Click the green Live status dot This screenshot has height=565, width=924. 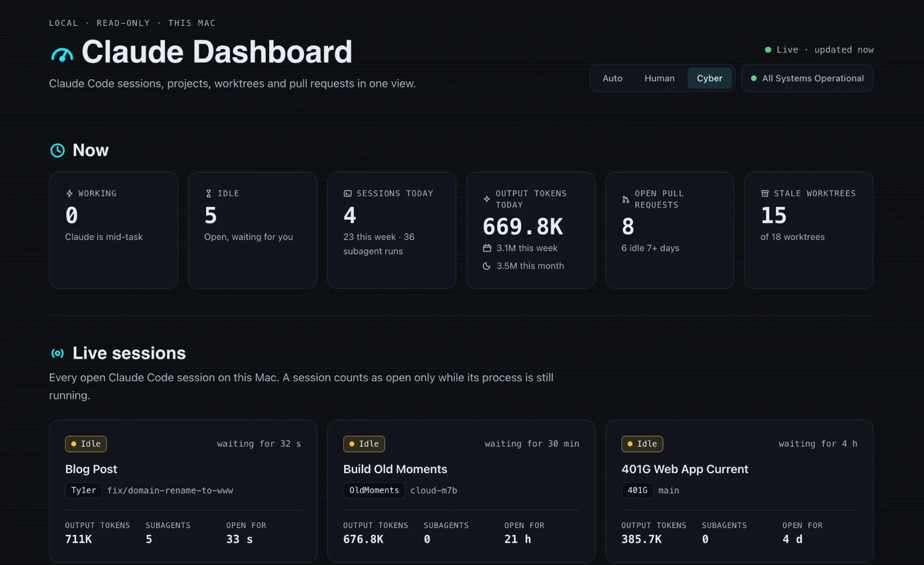[x=768, y=50]
